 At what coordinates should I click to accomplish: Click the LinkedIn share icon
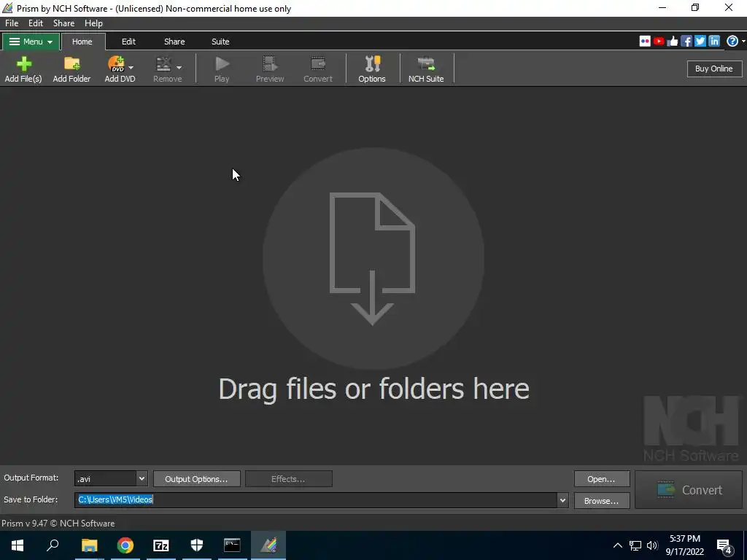pos(714,42)
